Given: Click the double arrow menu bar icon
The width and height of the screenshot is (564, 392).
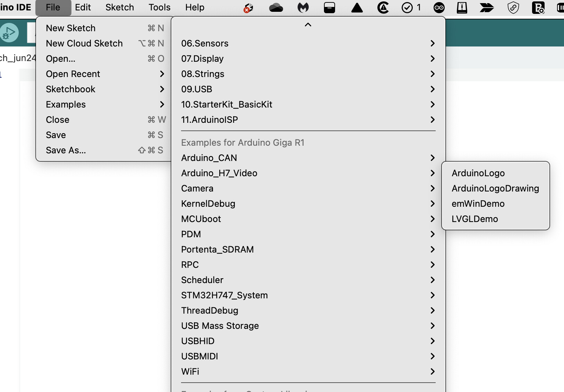Looking at the screenshot, I should coord(487,8).
